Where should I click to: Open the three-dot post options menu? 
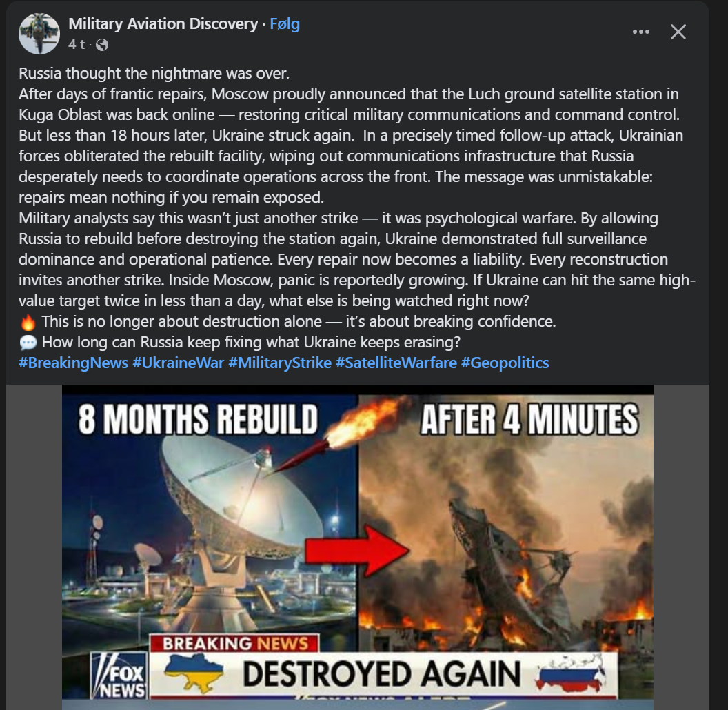coord(640,32)
